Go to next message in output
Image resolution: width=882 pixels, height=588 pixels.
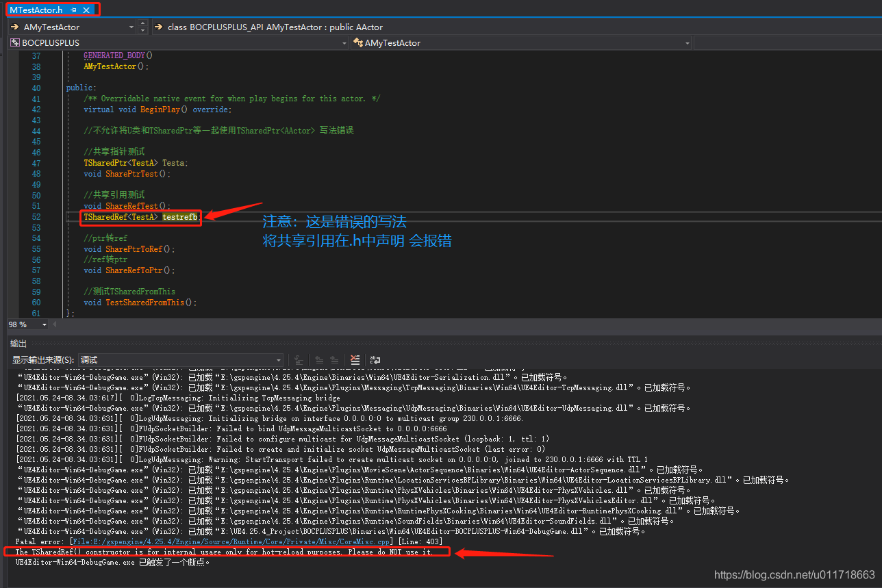pos(335,359)
